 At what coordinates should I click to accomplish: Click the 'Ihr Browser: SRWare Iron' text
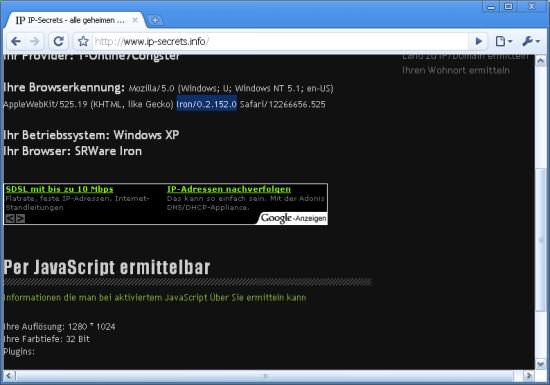[72, 151]
